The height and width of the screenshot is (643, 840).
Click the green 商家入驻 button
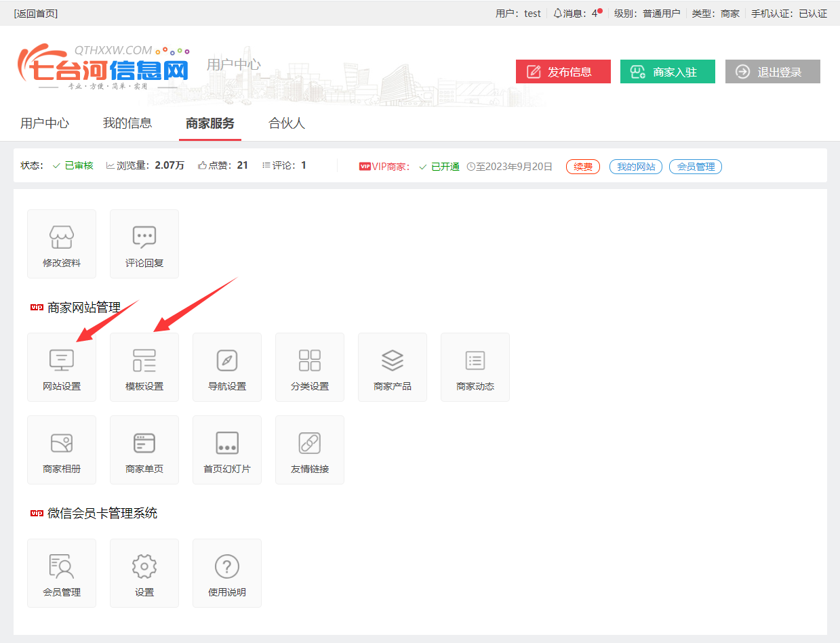coord(667,72)
